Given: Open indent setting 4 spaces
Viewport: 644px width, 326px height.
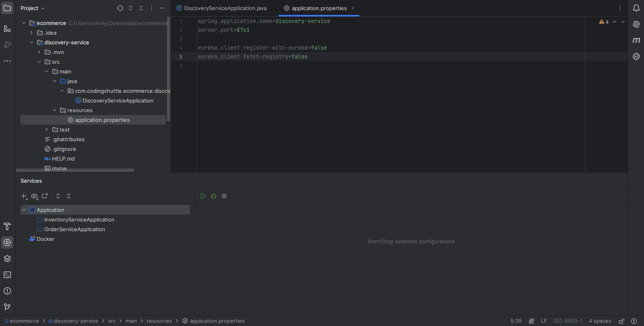Looking at the screenshot, I should 600,321.
